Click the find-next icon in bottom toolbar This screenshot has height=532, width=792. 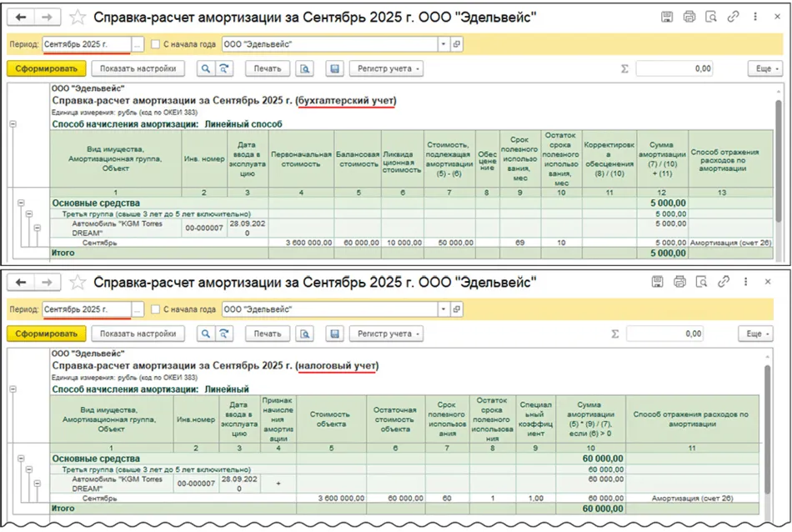click(x=223, y=334)
